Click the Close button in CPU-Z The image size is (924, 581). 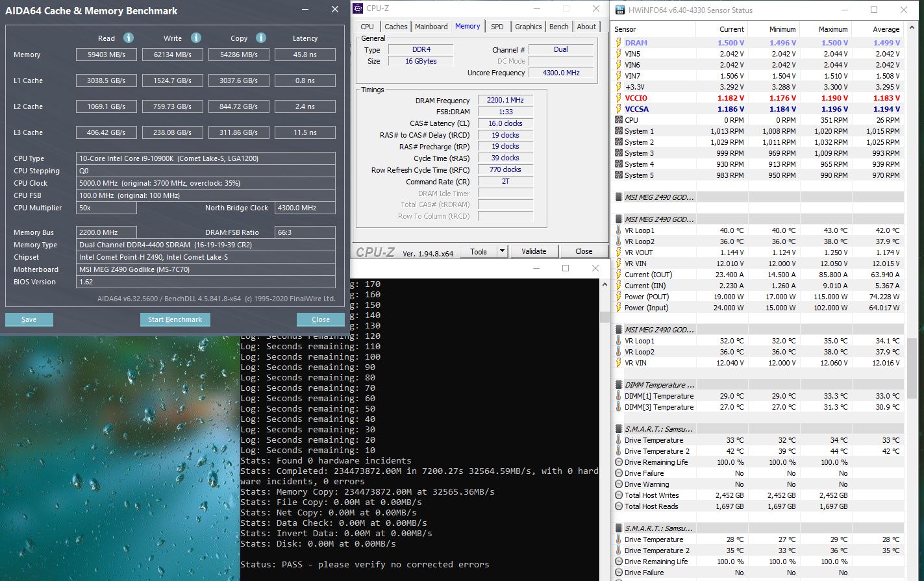[x=584, y=251]
